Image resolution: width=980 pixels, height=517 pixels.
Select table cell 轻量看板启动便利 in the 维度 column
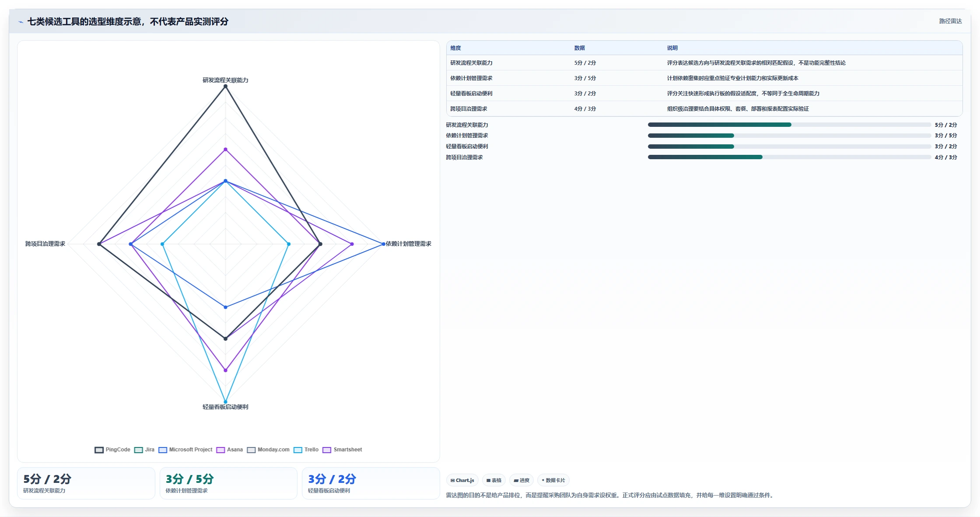(471, 94)
